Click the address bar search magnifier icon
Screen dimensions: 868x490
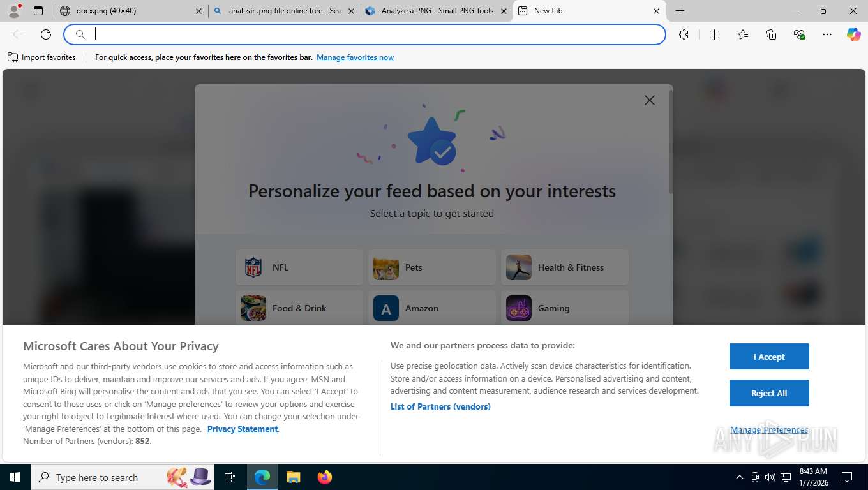[80, 34]
